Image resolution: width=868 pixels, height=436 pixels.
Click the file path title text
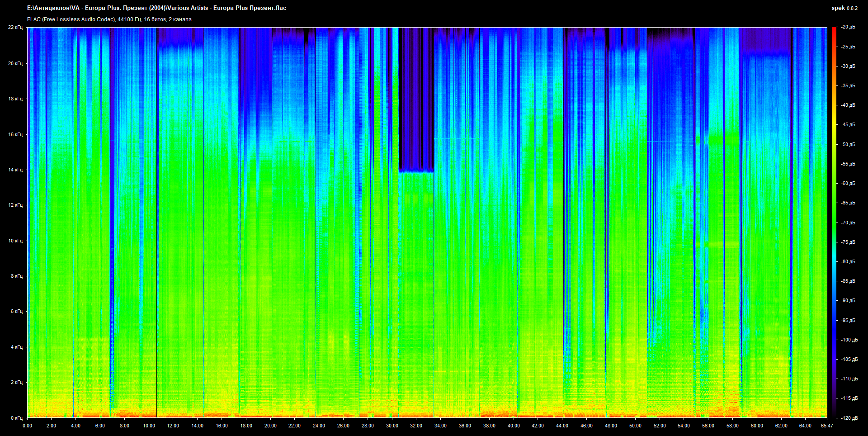(156, 8)
